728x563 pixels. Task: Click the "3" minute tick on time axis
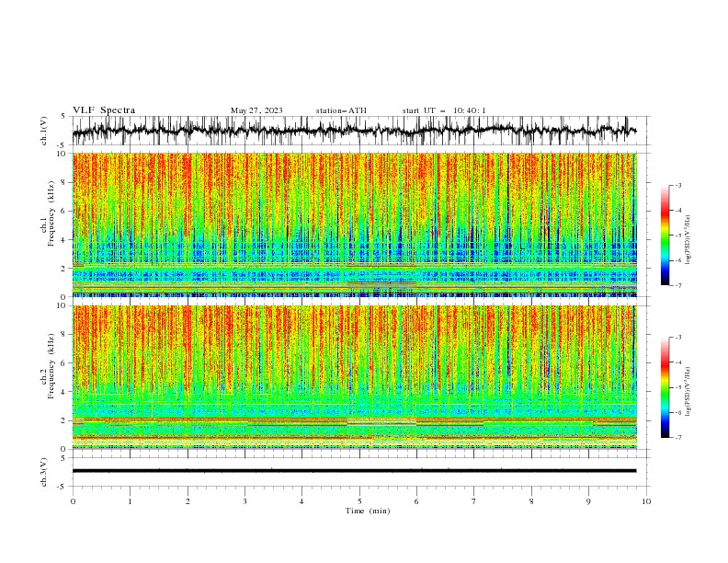245,501
